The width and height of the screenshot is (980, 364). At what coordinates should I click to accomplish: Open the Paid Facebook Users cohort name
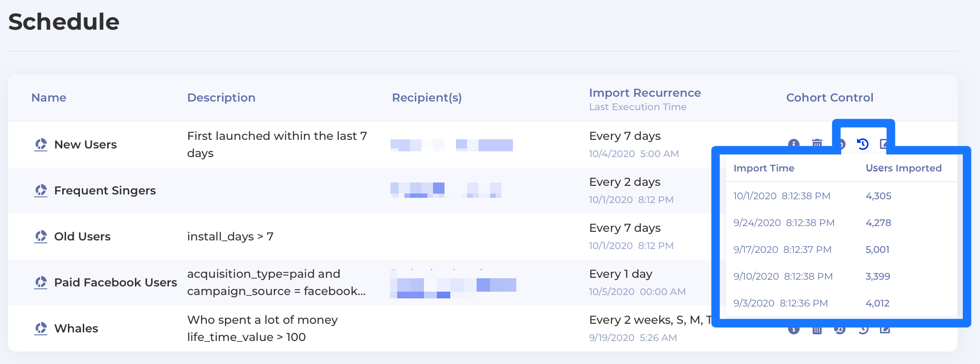point(115,283)
